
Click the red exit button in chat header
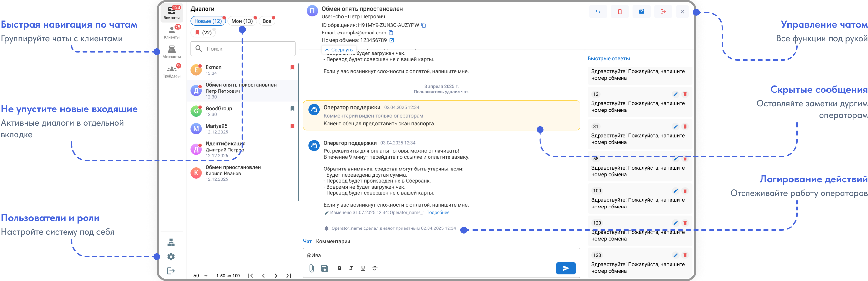tap(663, 12)
